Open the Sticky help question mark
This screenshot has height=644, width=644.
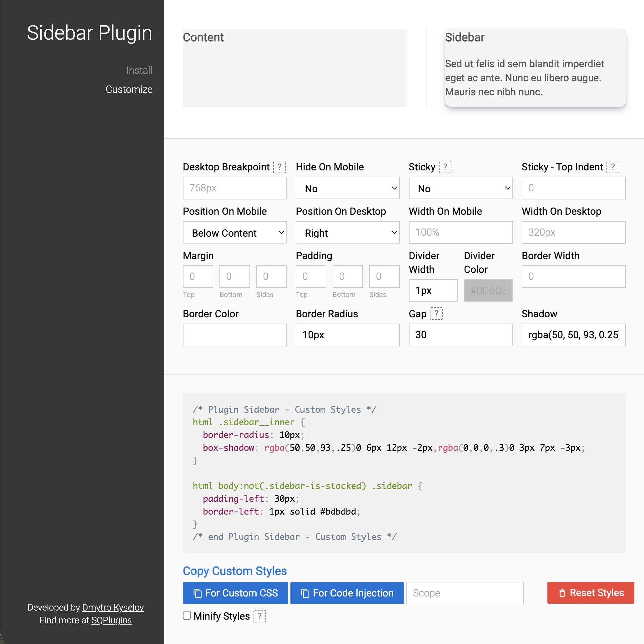(445, 167)
